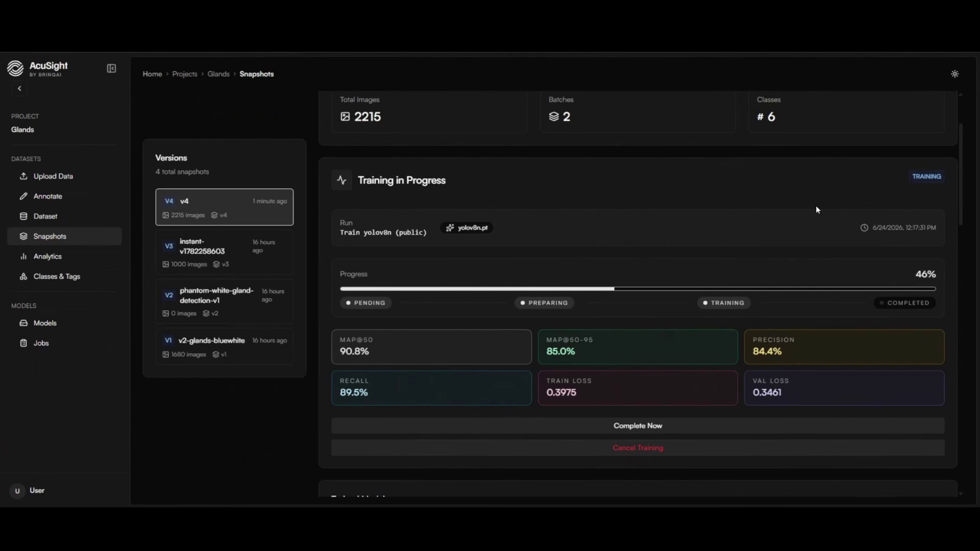This screenshot has width=980, height=551.
Task: Click the PRECISION metric card
Action: coord(844,347)
